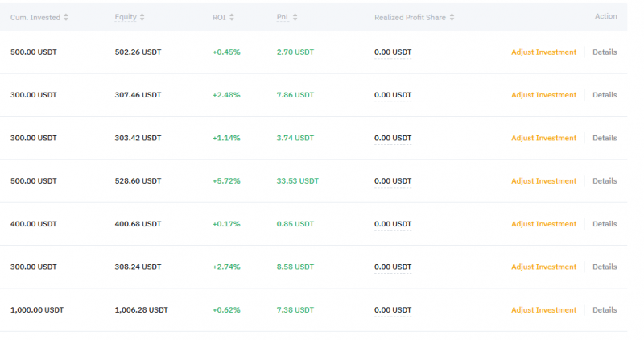The width and height of the screenshot is (644, 340).
Task: Toggle the ROI column sort arrows
Action: (x=232, y=17)
